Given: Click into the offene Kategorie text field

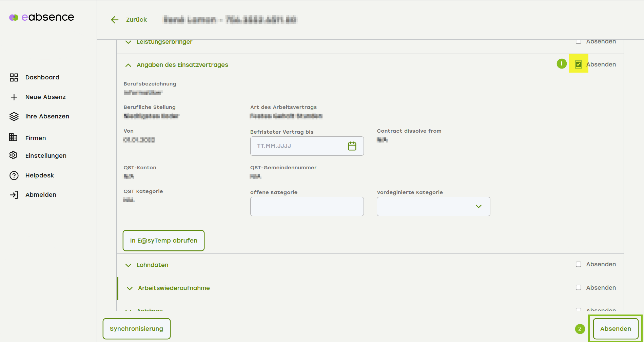Looking at the screenshot, I should tap(307, 206).
